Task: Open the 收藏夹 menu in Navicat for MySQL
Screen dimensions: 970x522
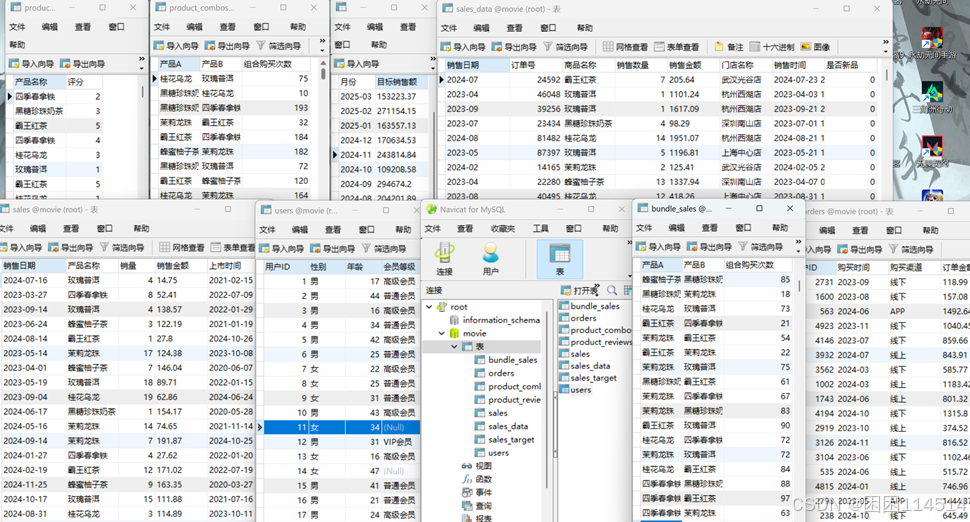Action: click(x=503, y=228)
